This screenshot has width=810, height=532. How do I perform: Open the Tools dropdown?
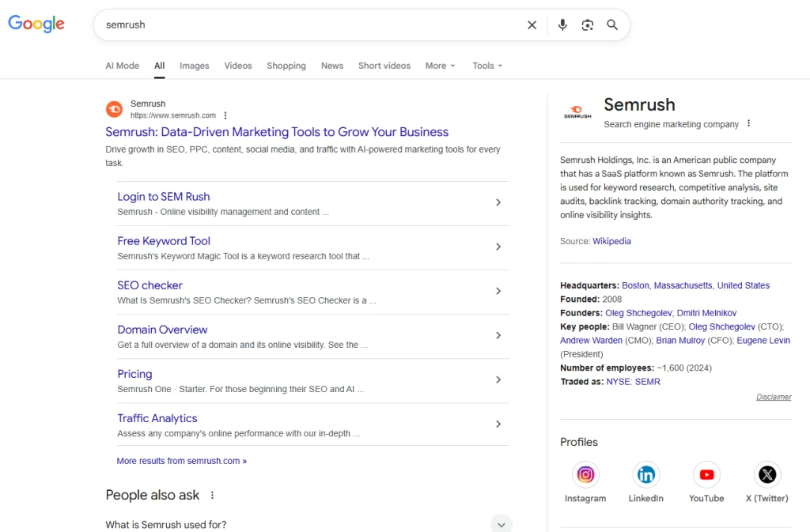pyautogui.click(x=487, y=66)
